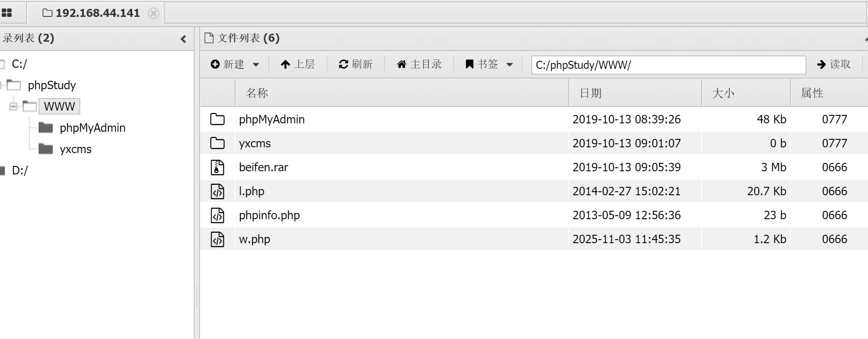
Task: Refresh the file list with 刷新
Action: point(356,64)
